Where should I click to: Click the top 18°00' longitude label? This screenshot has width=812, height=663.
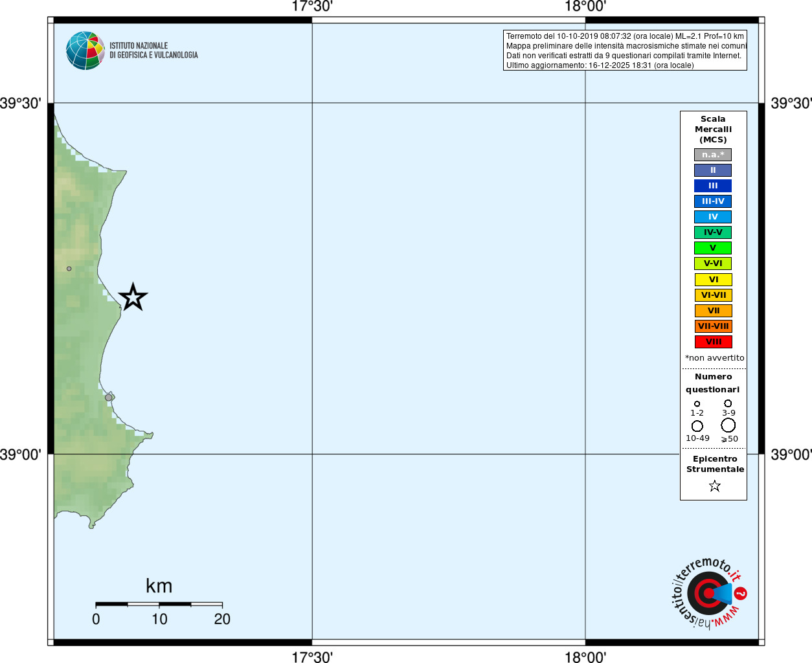click(x=585, y=6)
